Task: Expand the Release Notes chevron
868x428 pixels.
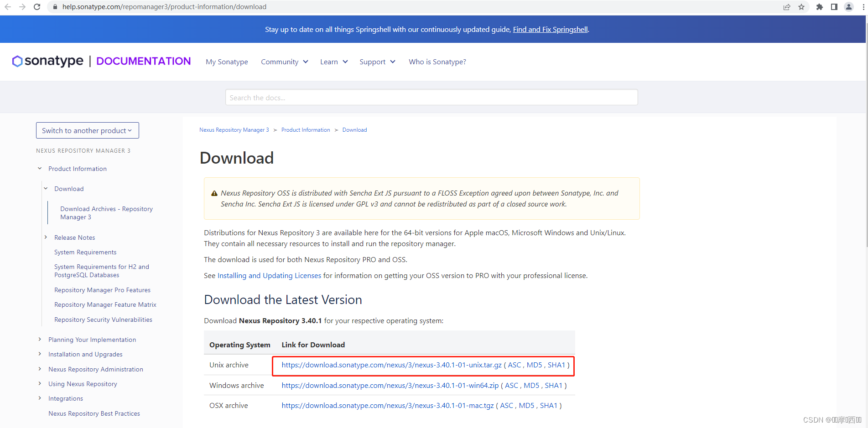Action: pos(46,237)
